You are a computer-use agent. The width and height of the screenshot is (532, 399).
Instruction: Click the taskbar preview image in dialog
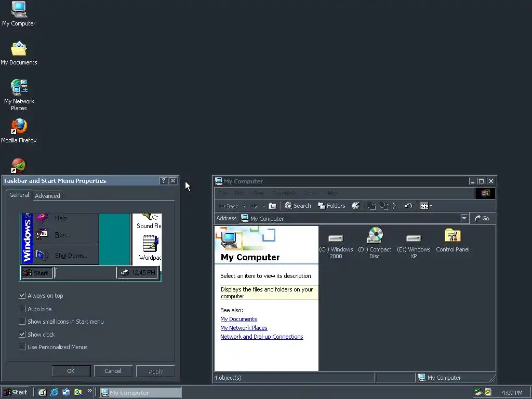[90, 247]
